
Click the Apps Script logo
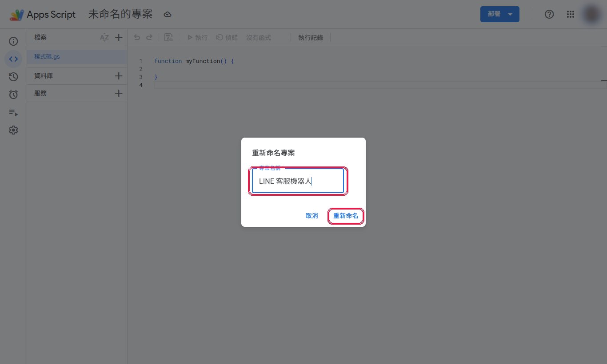[x=17, y=15]
